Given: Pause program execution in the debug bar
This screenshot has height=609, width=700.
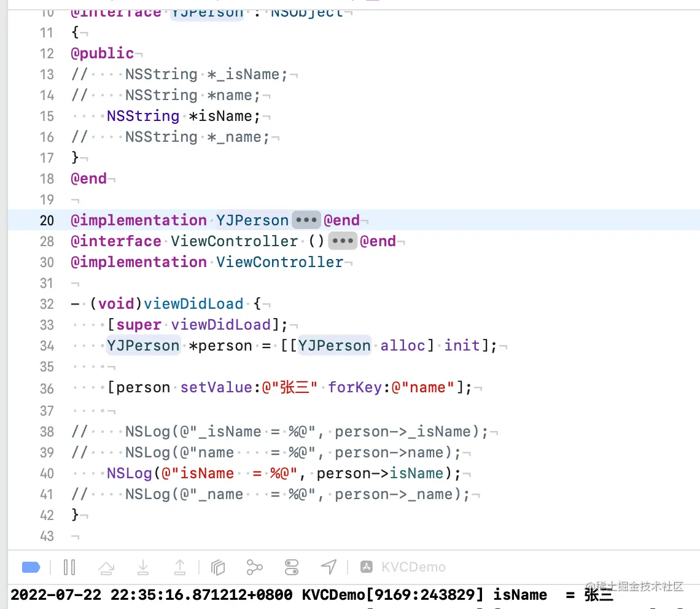Looking at the screenshot, I should point(69,567).
